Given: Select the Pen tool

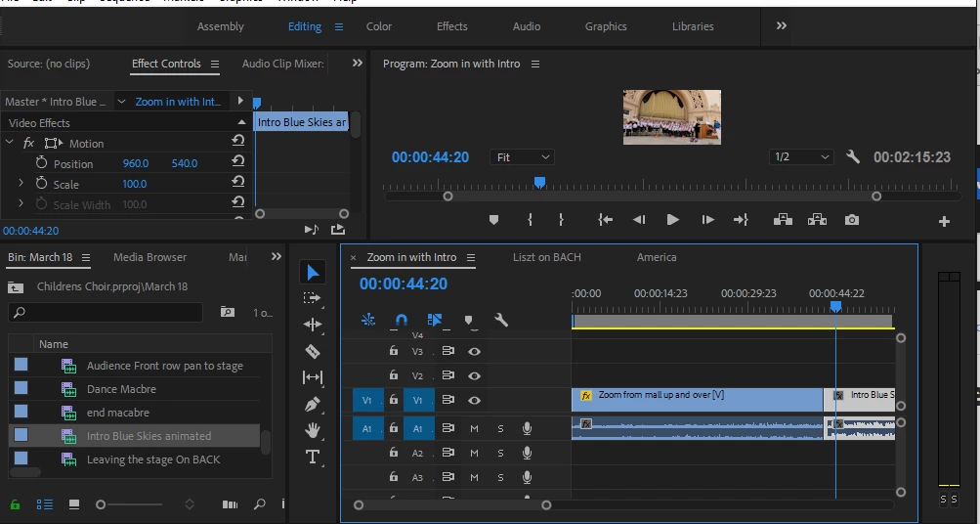Looking at the screenshot, I should [313, 405].
